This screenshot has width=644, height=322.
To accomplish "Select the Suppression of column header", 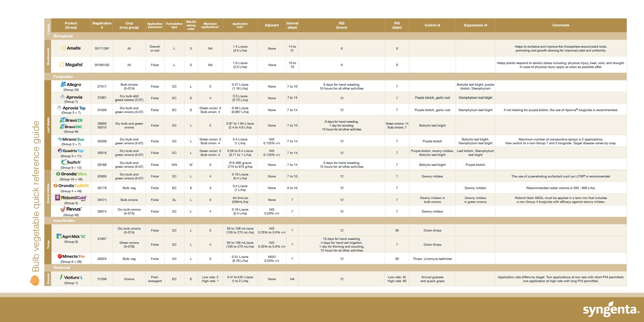I will [x=475, y=25].
